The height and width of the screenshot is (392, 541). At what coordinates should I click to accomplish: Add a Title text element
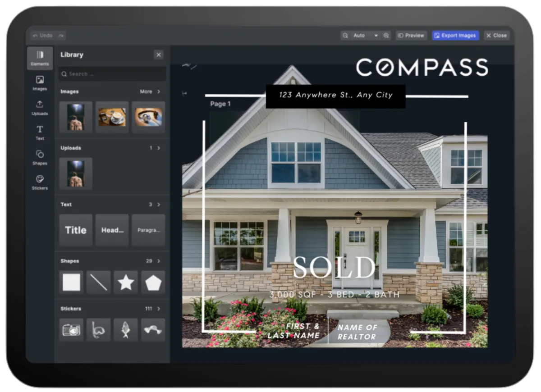point(76,230)
